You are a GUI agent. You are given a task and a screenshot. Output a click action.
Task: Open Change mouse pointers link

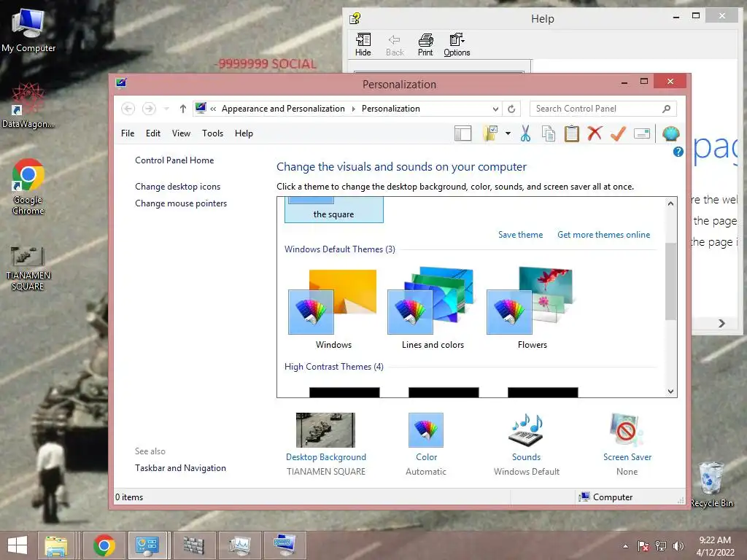181,203
